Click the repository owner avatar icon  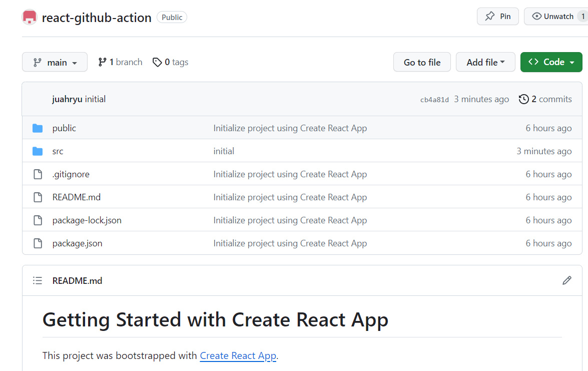(30, 17)
